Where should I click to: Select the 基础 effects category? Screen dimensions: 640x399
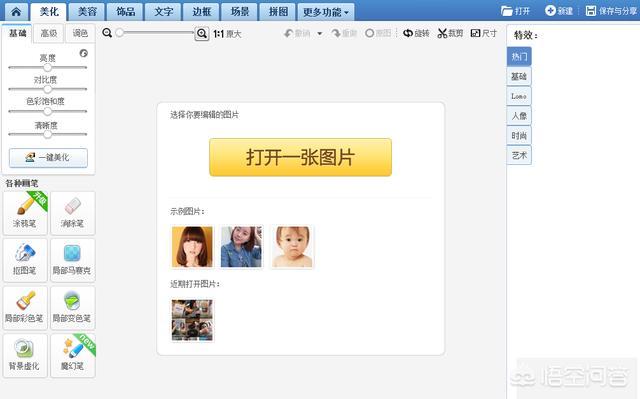click(519, 76)
